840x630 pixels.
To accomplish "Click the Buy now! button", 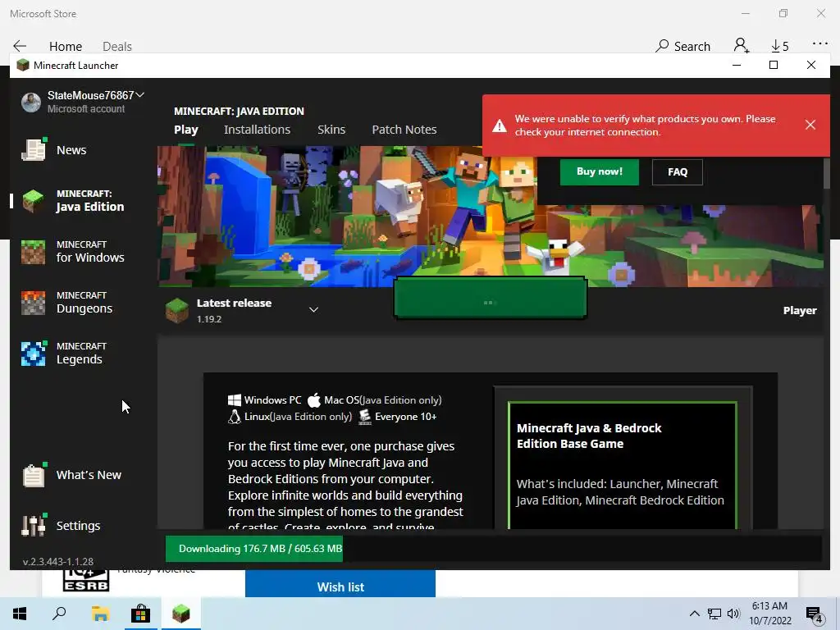I will [x=599, y=171].
